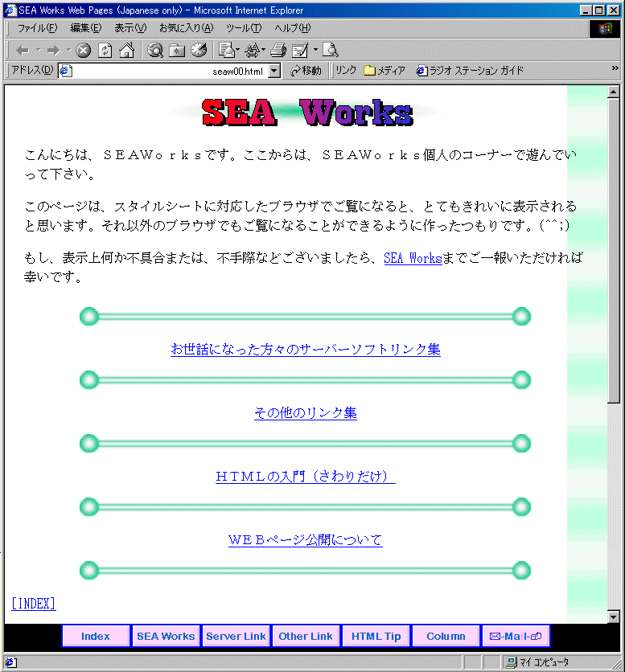Open お世話になった方々のサーバーソフトリンク集 link
This screenshot has height=672, width=625.
tap(306, 350)
